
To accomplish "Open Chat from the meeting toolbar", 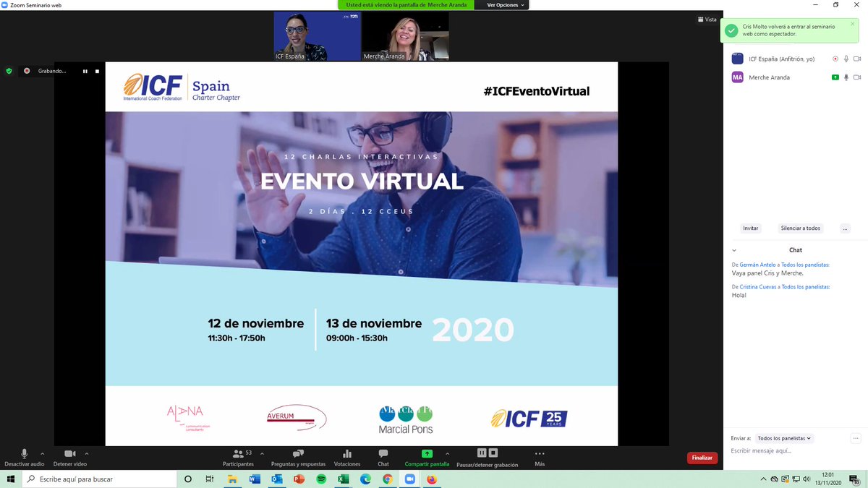I will coord(383,457).
